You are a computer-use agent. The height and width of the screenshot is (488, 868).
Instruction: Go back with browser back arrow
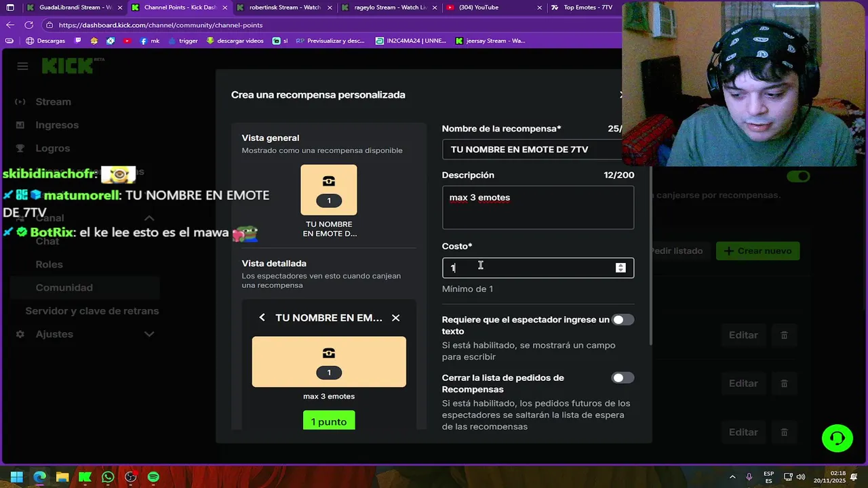9,25
